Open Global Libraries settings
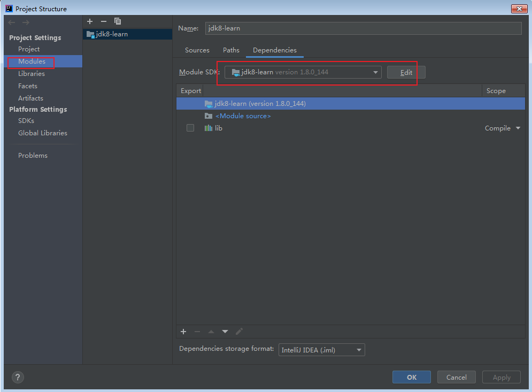The image size is (532, 392). click(43, 133)
